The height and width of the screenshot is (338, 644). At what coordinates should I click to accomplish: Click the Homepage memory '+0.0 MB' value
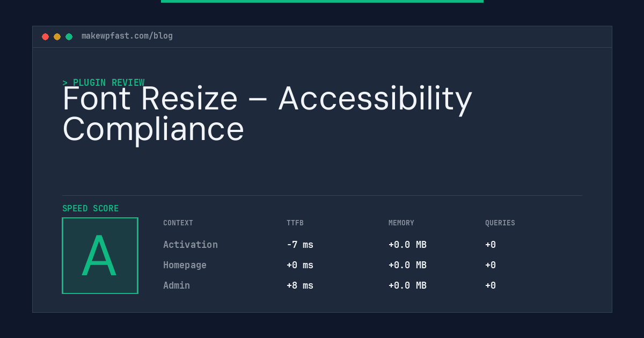tap(407, 265)
